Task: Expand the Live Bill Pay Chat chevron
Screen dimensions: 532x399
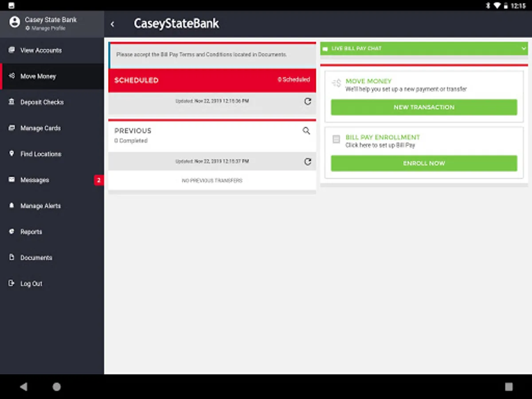Action: tap(524, 48)
